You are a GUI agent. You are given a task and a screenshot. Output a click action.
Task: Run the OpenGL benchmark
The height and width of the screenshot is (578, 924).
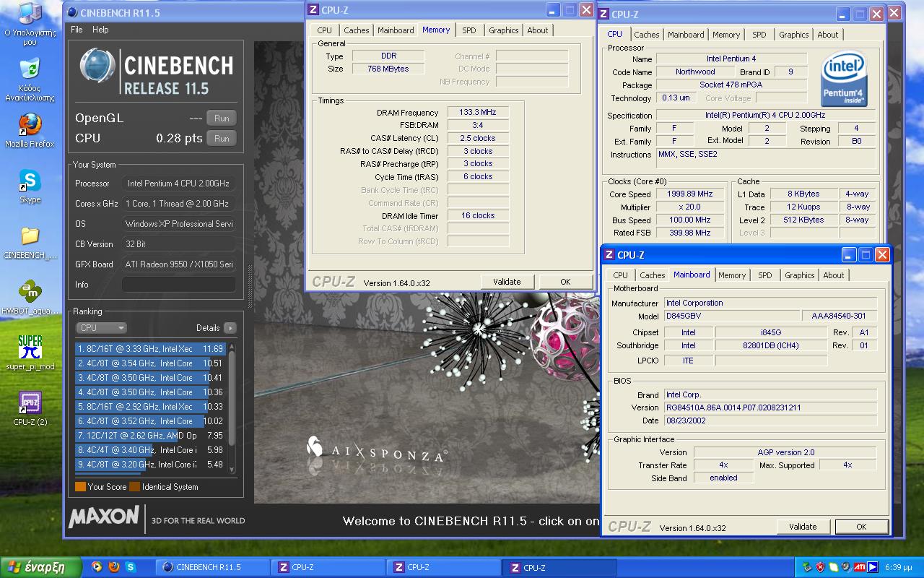[222, 118]
